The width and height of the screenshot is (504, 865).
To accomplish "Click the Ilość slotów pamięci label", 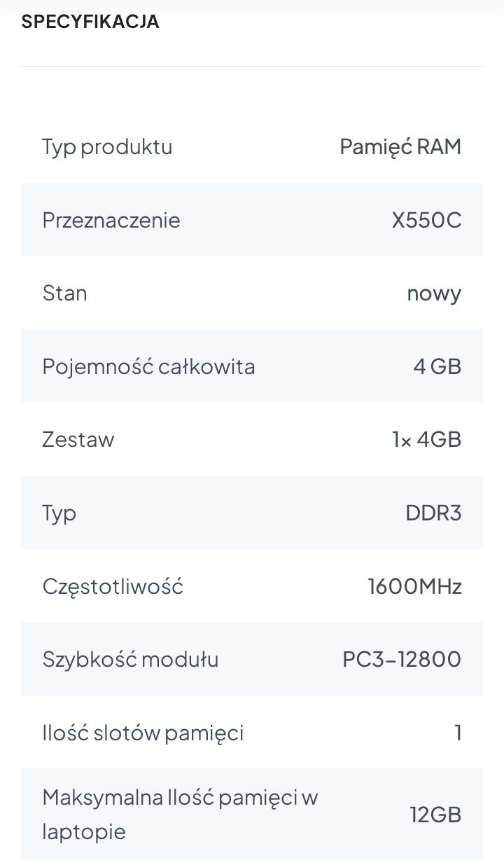I will tap(143, 733).
